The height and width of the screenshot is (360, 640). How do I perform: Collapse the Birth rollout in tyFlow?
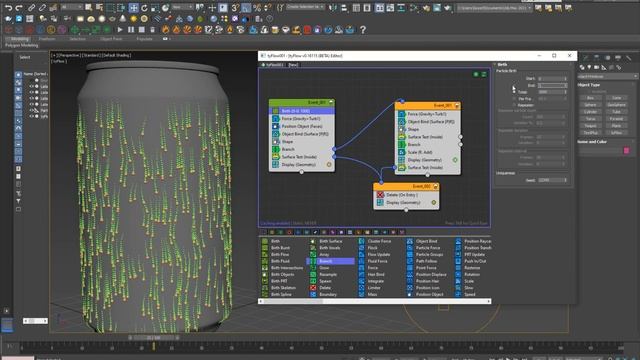[x=502, y=64]
